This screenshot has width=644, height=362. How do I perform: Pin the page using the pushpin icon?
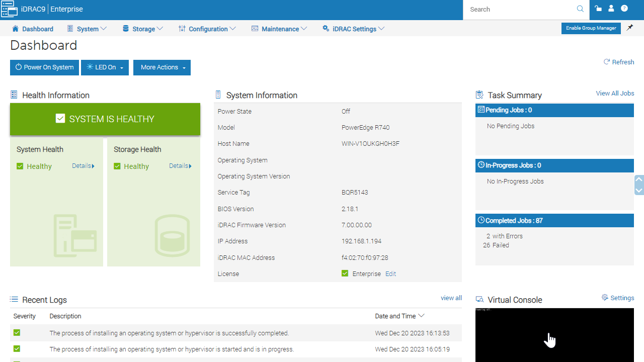[x=630, y=28]
